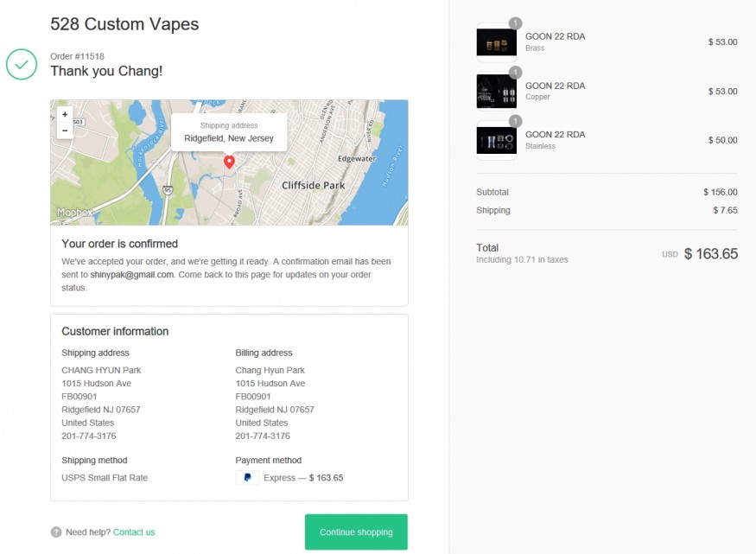Click the green order confirmed checkmark icon

pos(22,64)
